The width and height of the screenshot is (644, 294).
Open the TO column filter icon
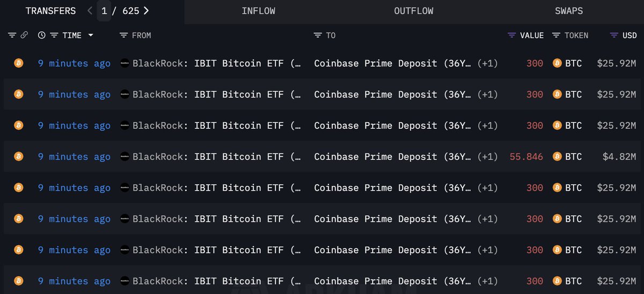[x=318, y=35]
